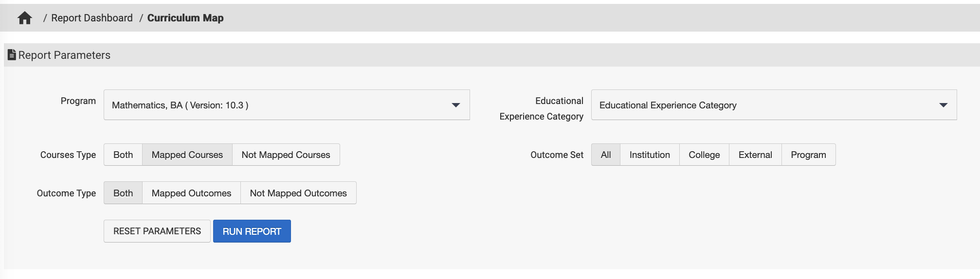Image resolution: width=980 pixels, height=279 pixels.
Task: Click the Curriculum Map breadcrumb title
Action: click(185, 18)
